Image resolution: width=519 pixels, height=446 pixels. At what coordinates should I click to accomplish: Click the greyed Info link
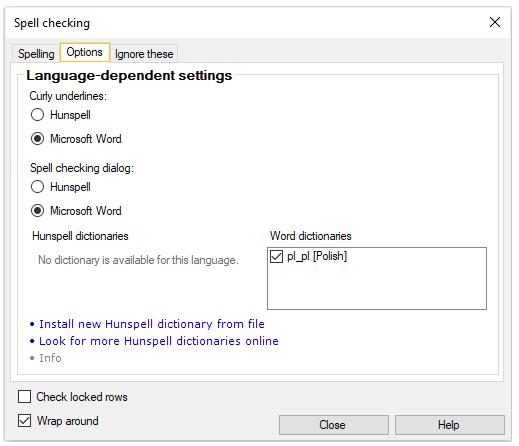[x=50, y=358]
